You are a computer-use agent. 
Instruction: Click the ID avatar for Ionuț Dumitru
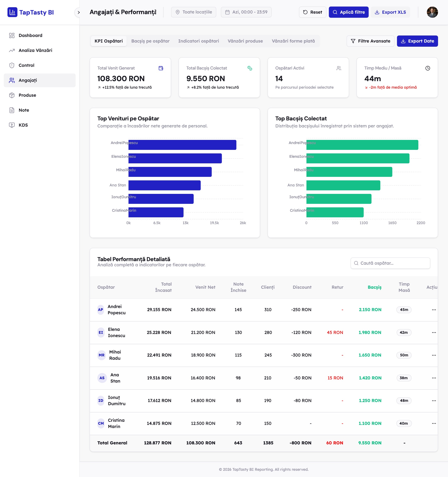click(x=101, y=401)
